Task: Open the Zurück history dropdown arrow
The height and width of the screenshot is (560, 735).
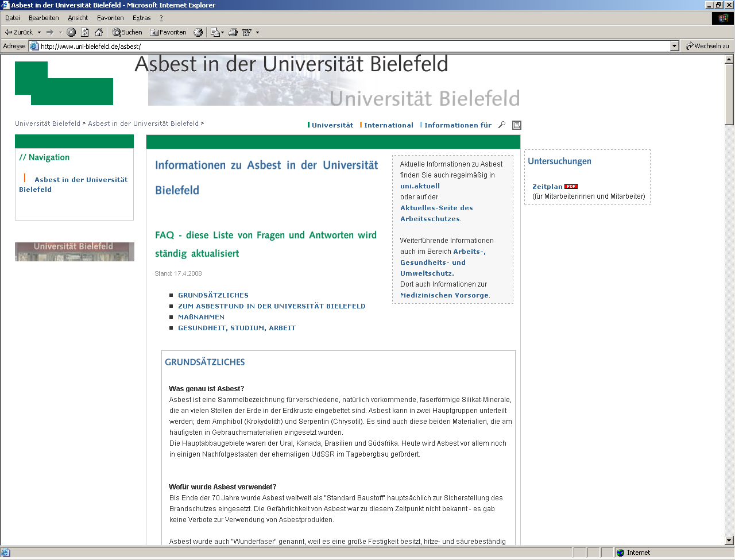Action: click(39, 32)
